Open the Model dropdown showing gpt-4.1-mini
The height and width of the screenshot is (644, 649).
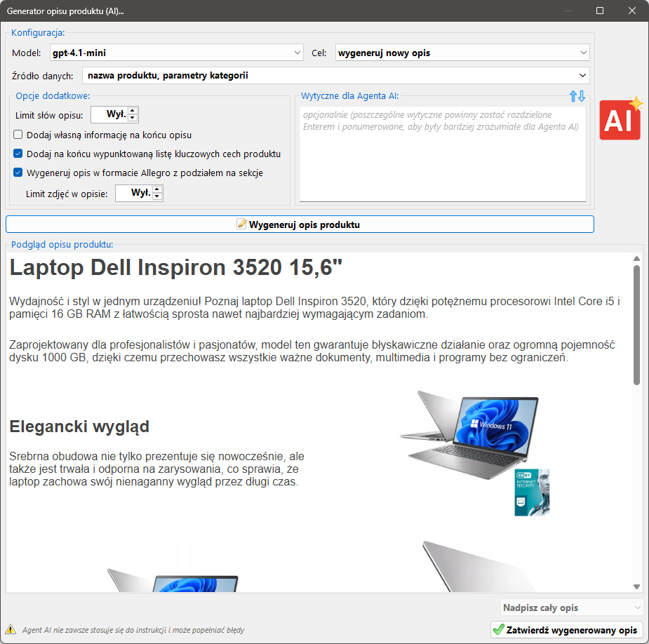[x=177, y=53]
